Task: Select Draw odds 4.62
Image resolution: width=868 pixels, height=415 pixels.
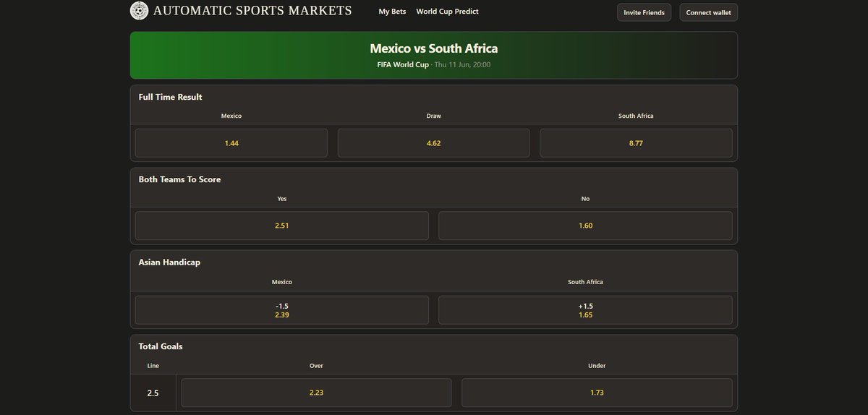Action: [x=434, y=143]
